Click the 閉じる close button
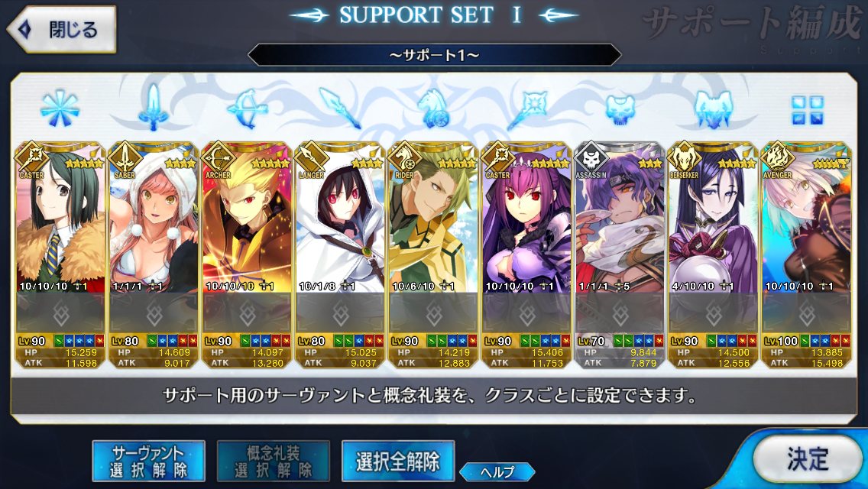Viewport: 868px width, 489px height. [x=61, y=29]
